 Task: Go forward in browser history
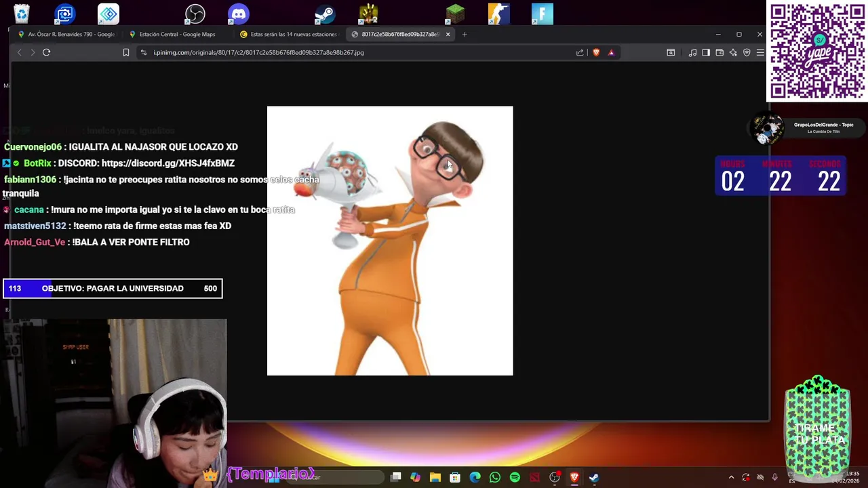[33, 52]
